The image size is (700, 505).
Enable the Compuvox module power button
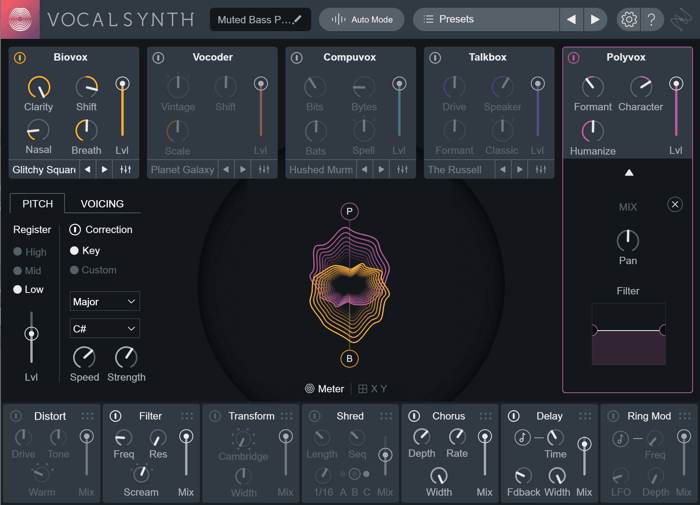[x=296, y=58]
